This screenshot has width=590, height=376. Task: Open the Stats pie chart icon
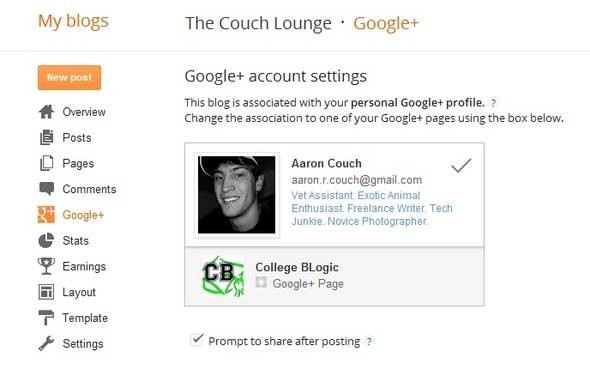[x=46, y=241]
